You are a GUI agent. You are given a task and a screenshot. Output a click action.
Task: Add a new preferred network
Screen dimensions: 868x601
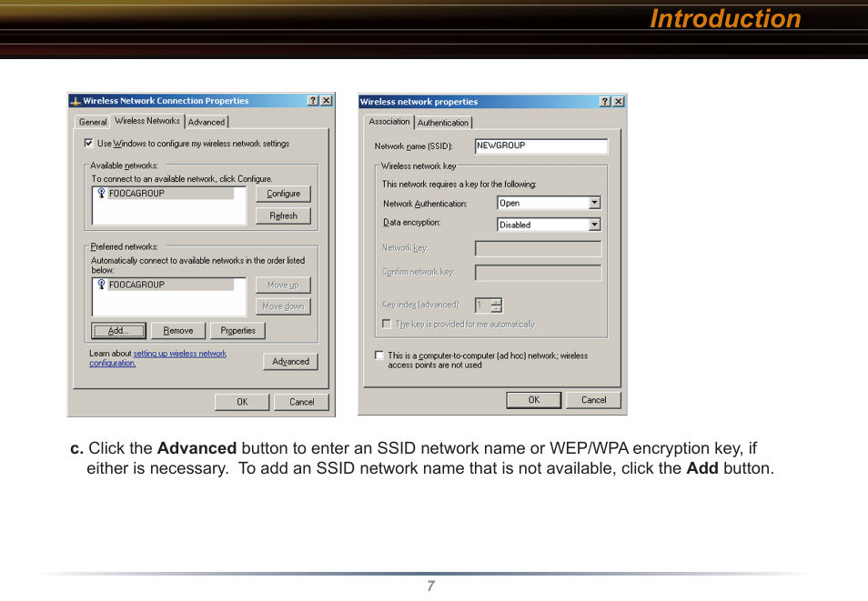[x=118, y=331]
